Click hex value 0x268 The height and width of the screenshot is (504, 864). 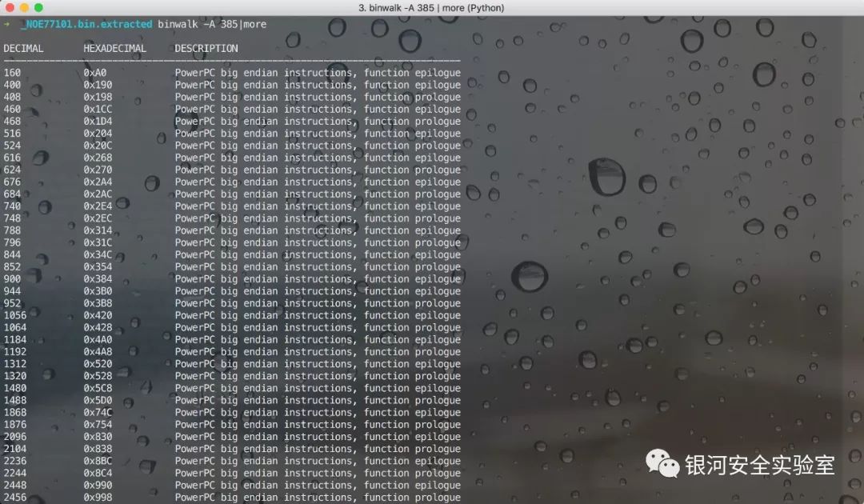point(98,158)
